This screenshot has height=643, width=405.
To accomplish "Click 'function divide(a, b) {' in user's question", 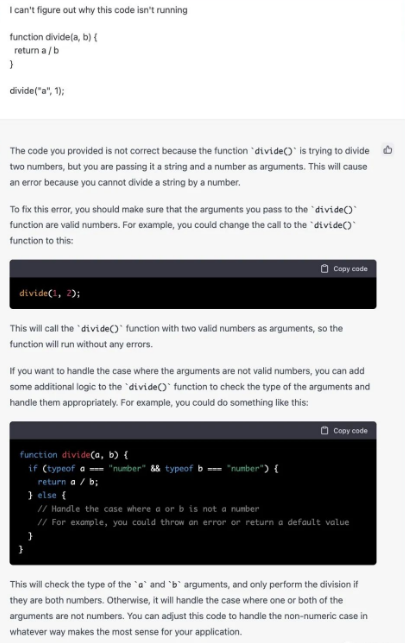I will pos(53,37).
